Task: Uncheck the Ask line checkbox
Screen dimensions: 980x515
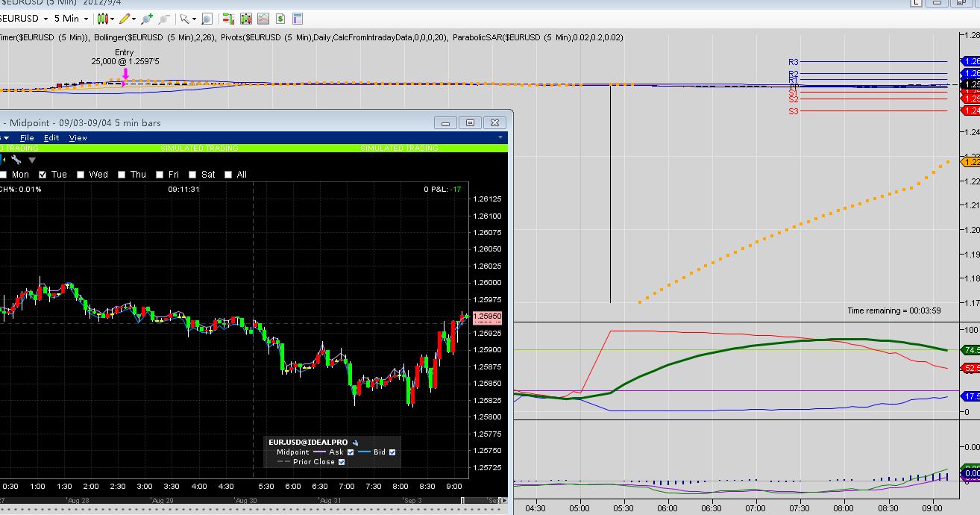Action: click(x=351, y=452)
